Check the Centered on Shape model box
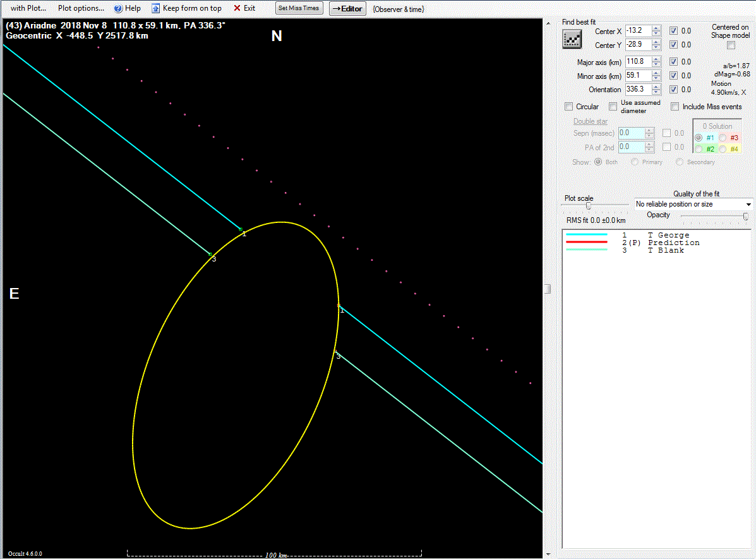The width and height of the screenshot is (756, 559). (731, 45)
